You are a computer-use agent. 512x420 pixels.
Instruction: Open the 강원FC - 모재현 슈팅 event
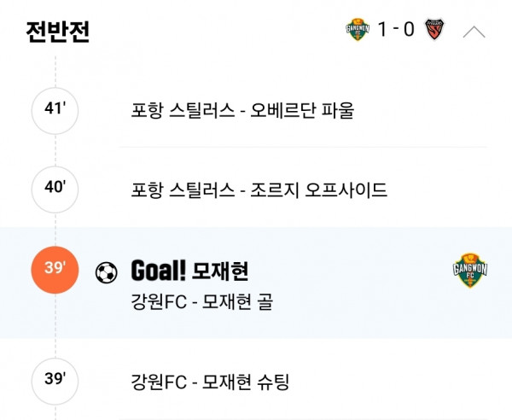[211, 382]
